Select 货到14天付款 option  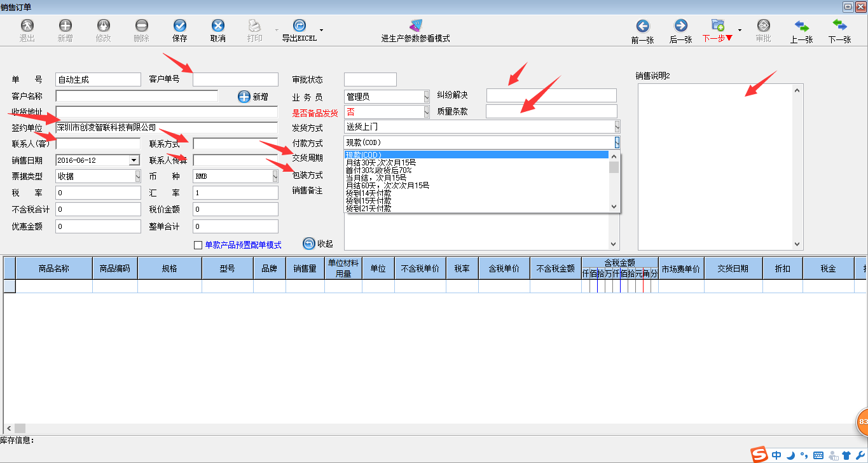click(476, 193)
